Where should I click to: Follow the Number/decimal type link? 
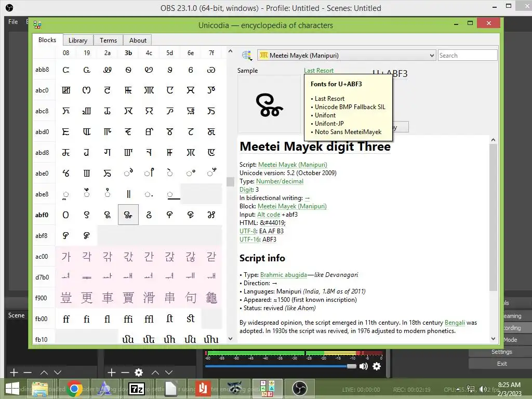click(280, 181)
